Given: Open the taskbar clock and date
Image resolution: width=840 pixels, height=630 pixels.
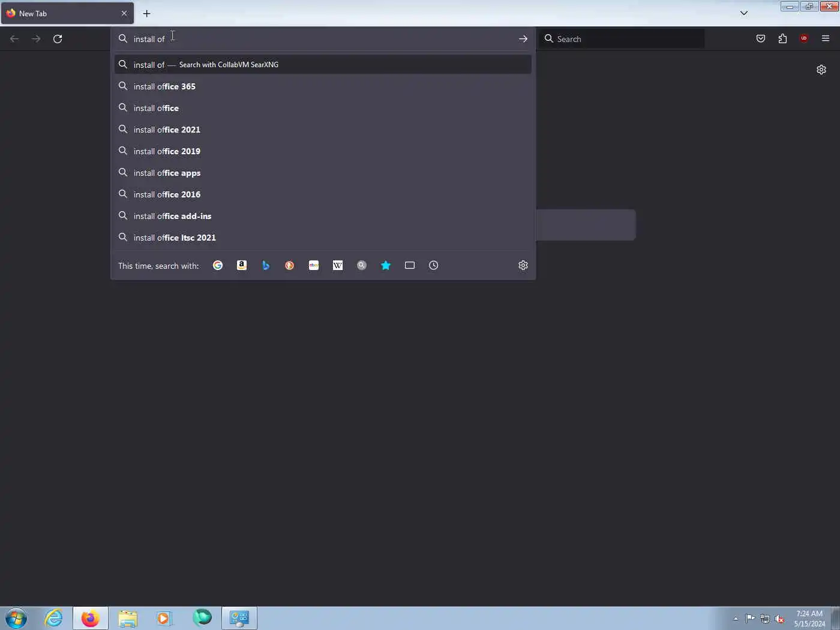Looking at the screenshot, I should click(809, 619).
